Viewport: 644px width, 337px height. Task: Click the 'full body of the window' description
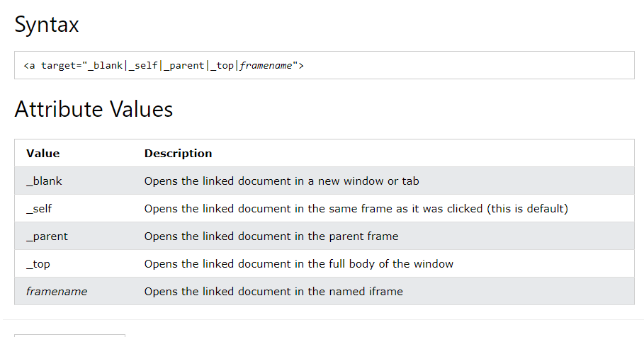(x=298, y=264)
